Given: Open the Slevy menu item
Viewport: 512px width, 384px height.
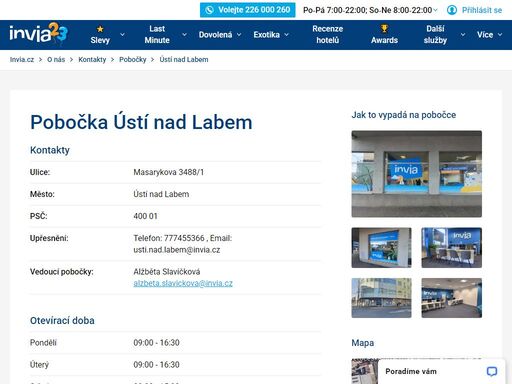Looking at the screenshot, I should pyautogui.click(x=100, y=35).
